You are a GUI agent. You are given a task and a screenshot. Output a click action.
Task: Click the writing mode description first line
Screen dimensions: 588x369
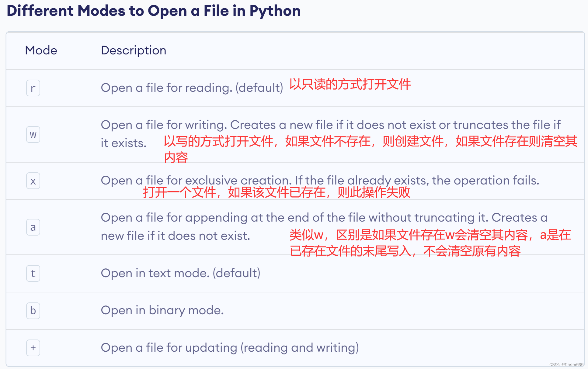(x=330, y=125)
